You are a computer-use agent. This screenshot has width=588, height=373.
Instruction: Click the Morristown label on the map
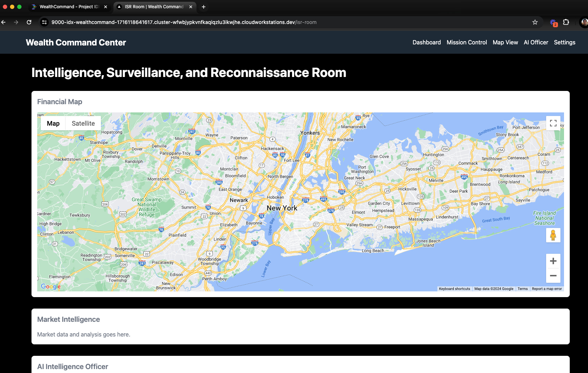coord(158,179)
